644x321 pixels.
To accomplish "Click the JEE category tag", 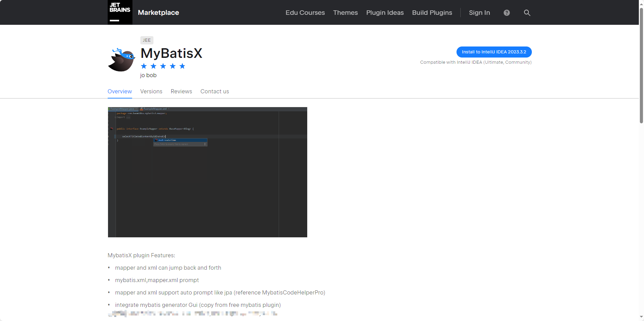I will coord(147,40).
